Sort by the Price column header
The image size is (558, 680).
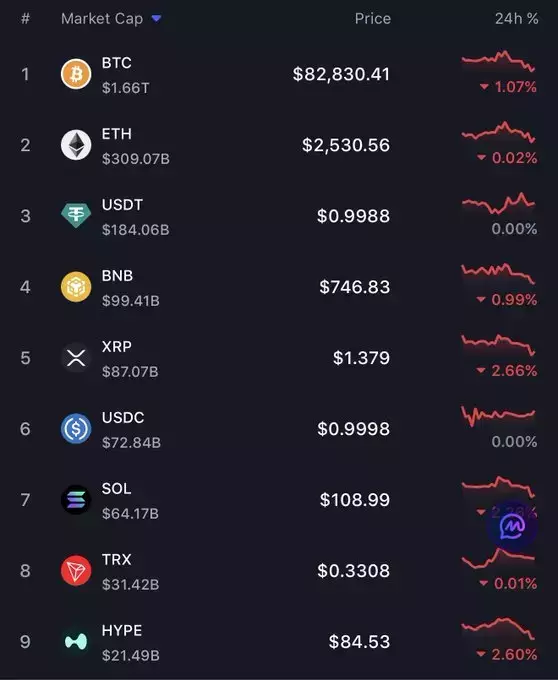[373, 18]
